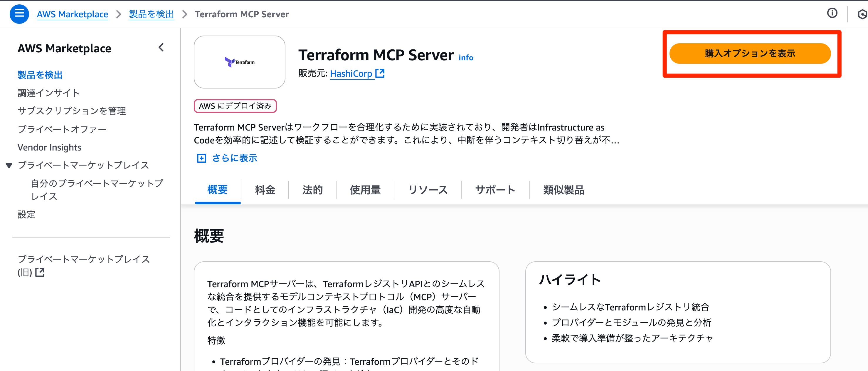Click the plus icon beside さらに表示
Viewport: 868px width, 371px height.
click(201, 158)
